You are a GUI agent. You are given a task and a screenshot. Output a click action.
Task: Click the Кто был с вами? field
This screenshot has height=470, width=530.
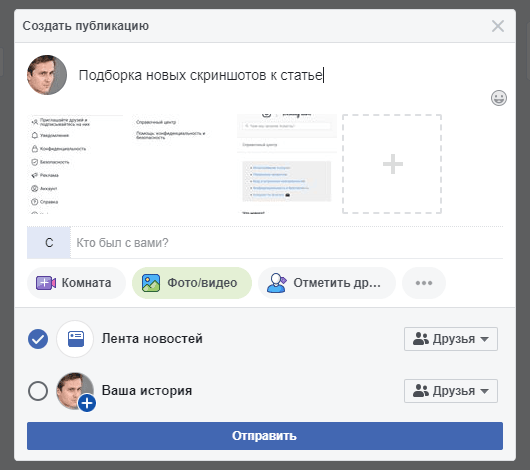click(x=287, y=243)
